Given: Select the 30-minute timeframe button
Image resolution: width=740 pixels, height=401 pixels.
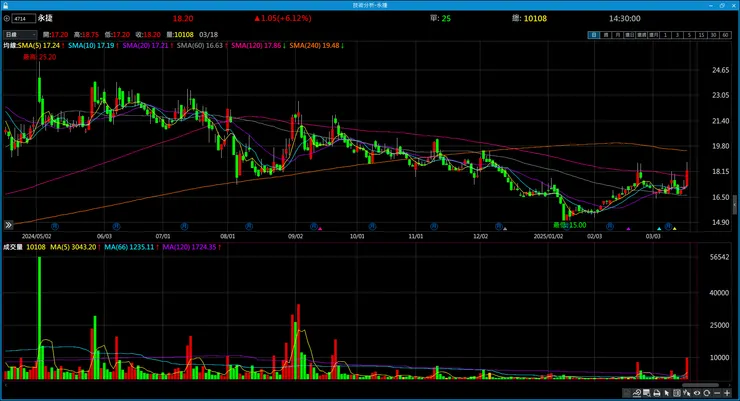Looking at the screenshot, I should (713, 35).
